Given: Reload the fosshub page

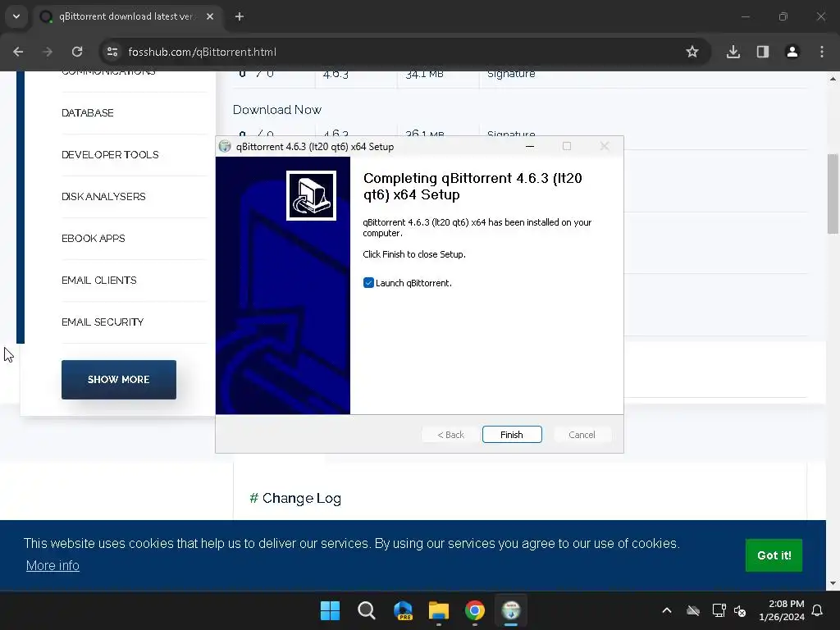Looking at the screenshot, I should point(77,52).
